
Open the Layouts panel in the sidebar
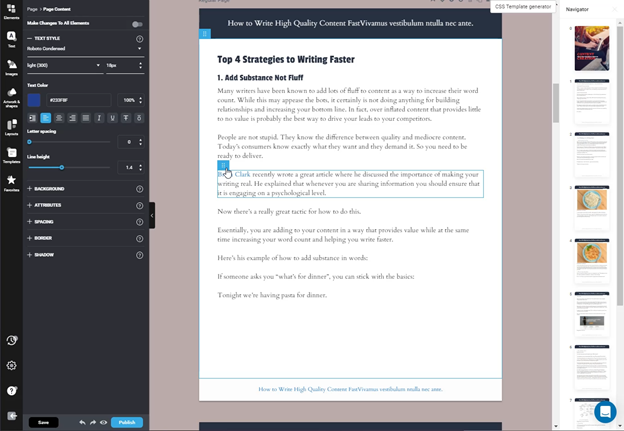[x=11, y=127]
